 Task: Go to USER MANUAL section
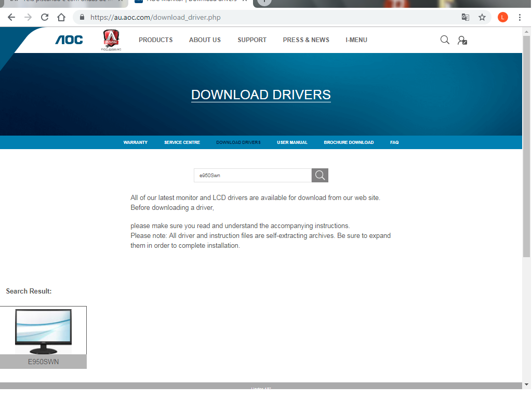point(292,142)
